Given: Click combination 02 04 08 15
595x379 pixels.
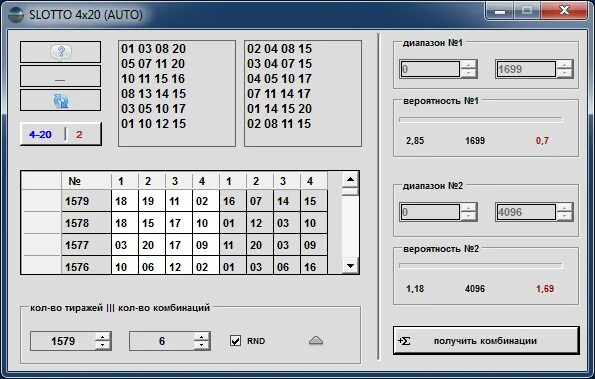Looking at the screenshot, I should 279,49.
